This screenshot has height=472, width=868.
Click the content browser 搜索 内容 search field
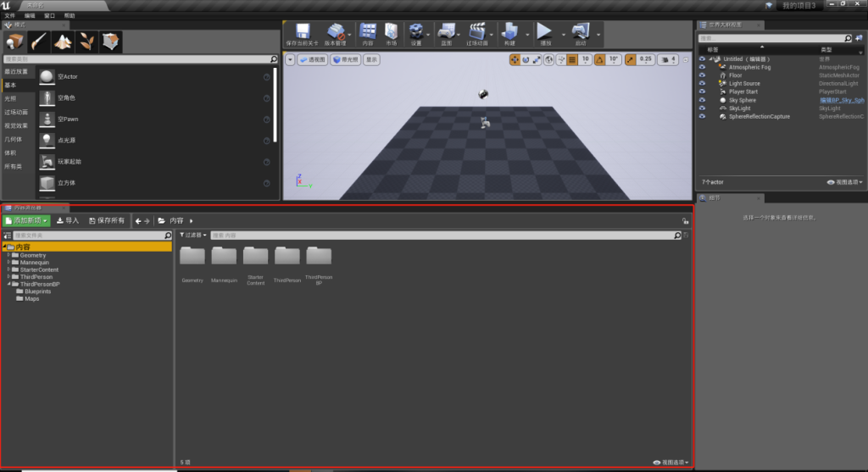tap(446, 236)
